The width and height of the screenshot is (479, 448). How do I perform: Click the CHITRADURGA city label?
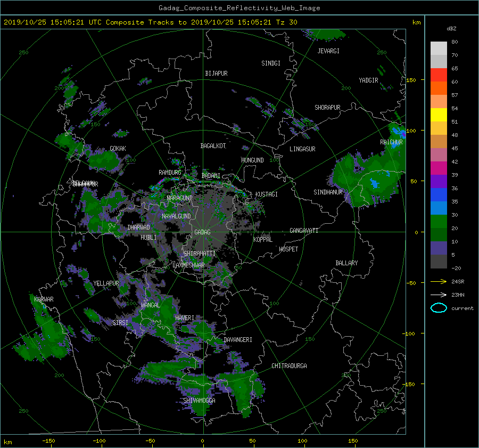290,366
